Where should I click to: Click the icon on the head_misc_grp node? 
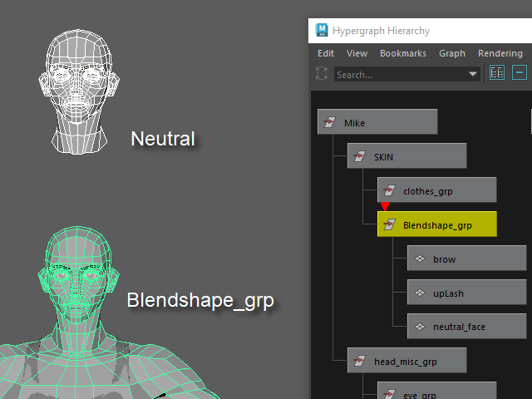(361, 361)
